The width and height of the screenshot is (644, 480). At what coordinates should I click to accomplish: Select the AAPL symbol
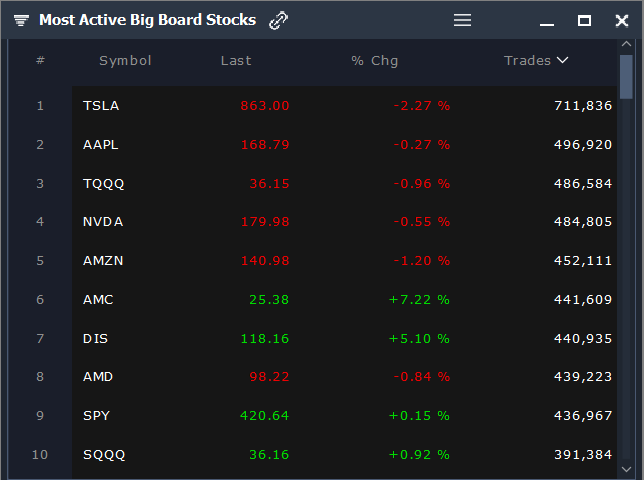[101, 145]
